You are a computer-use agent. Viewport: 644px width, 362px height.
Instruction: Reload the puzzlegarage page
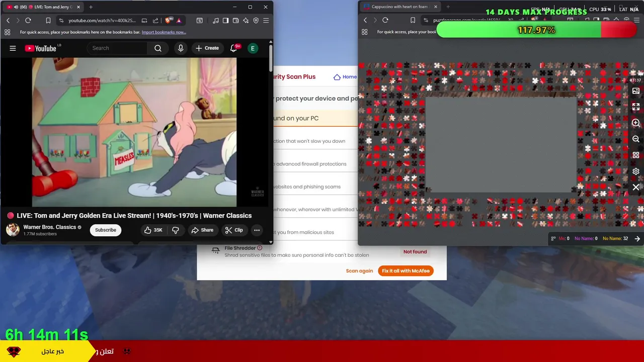point(385,20)
